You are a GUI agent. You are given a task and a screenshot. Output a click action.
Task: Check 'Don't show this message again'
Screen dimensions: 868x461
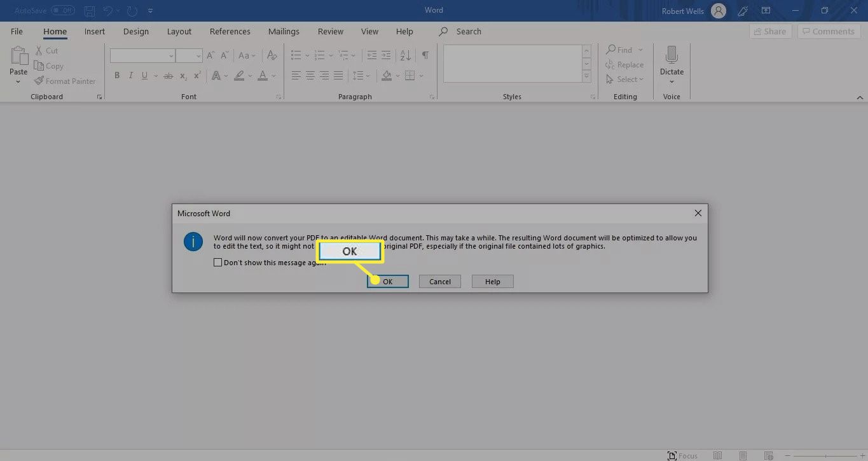[218, 262]
